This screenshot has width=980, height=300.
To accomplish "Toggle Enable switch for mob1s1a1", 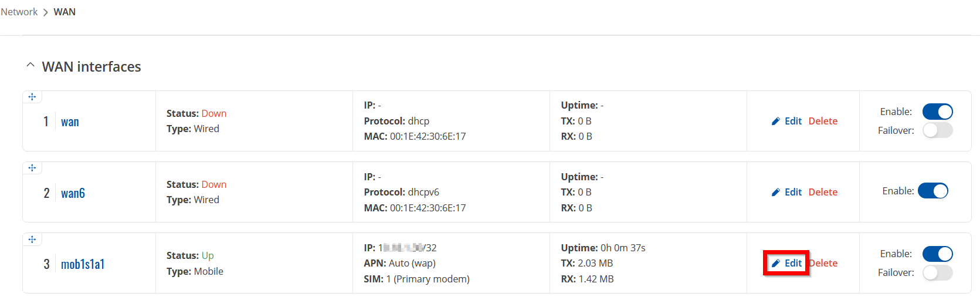I will (937, 254).
